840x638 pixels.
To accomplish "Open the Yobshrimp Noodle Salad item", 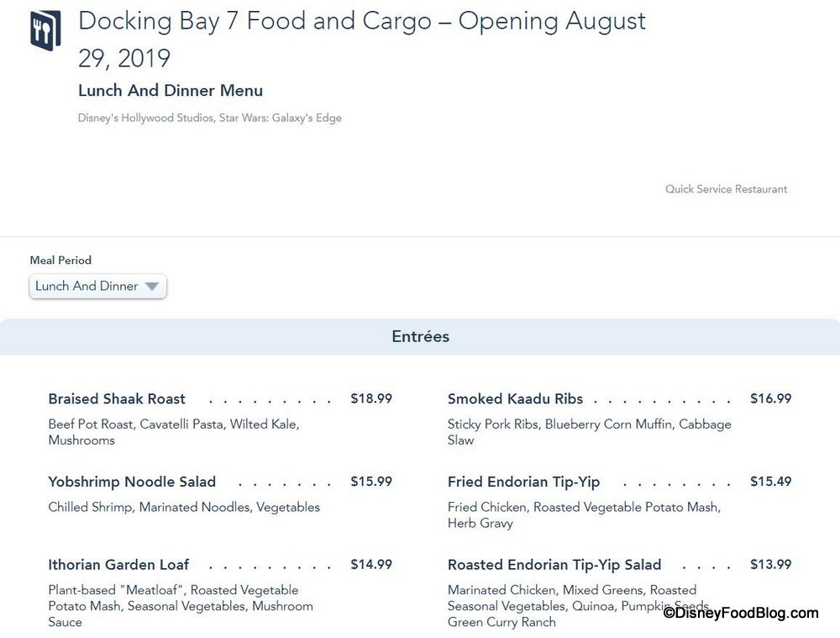I will [132, 482].
